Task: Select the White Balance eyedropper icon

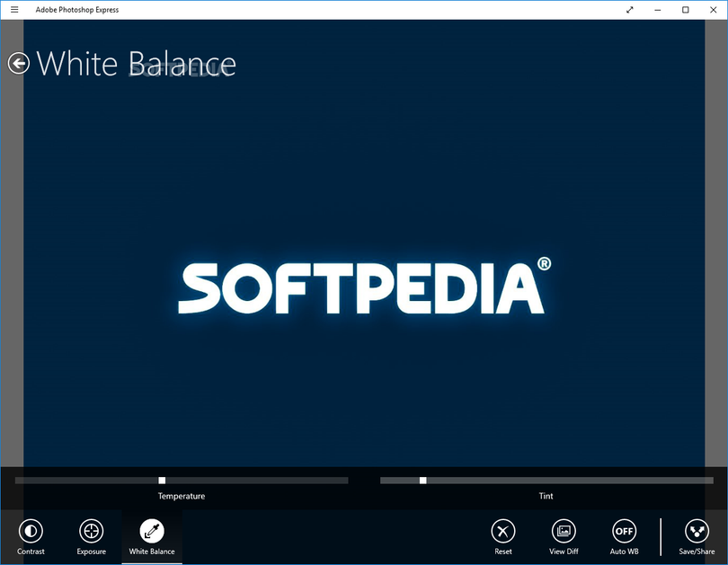Action: coord(152,531)
